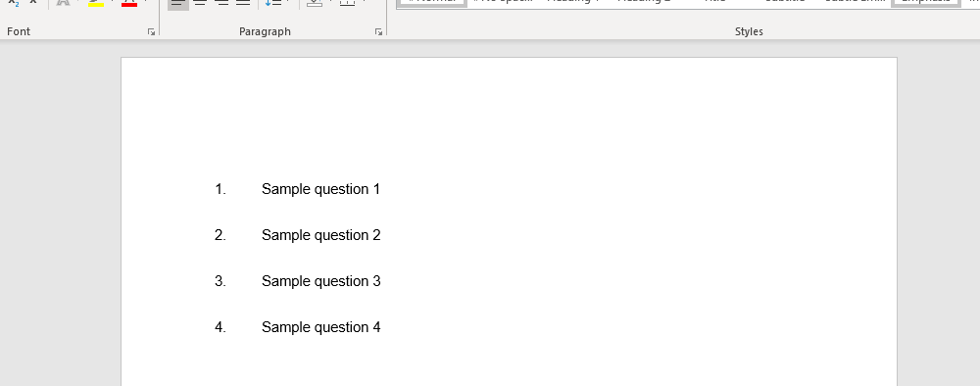
Task: Open the Paragraph settings dialog launcher
Action: (378, 32)
